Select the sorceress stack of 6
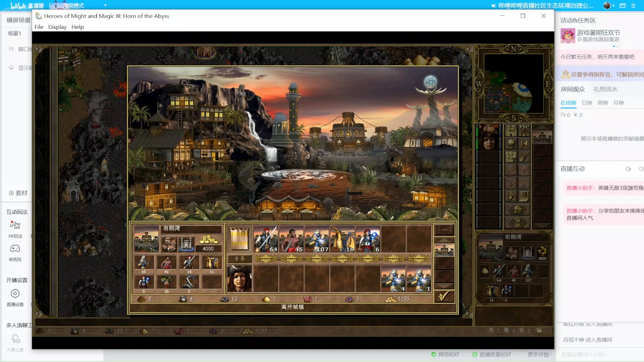The height and width of the screenshot is (362, 644). pos(368,239)
